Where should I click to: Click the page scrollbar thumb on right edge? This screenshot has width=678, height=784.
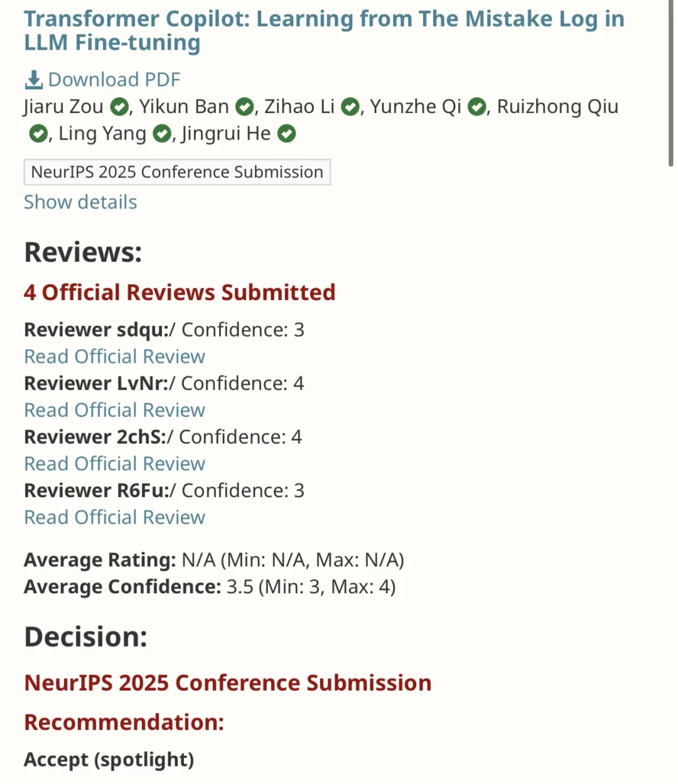click(671, 83)
